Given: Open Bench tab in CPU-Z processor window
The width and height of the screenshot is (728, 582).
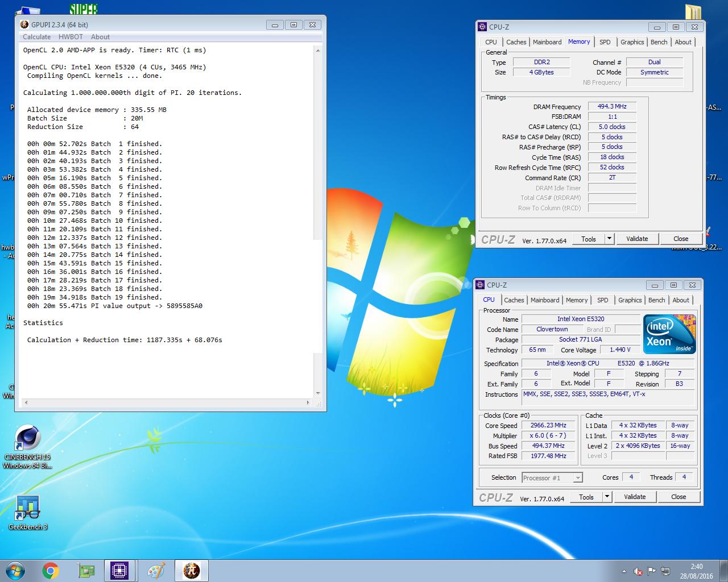Looking at the screenshot, I should click(x=656, y=300).
